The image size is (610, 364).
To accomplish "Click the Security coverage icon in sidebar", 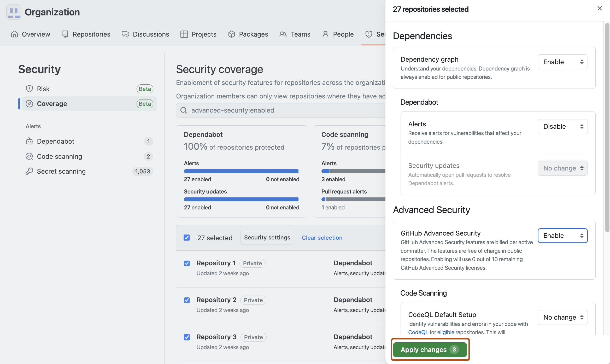I will [x=29, y=104].
